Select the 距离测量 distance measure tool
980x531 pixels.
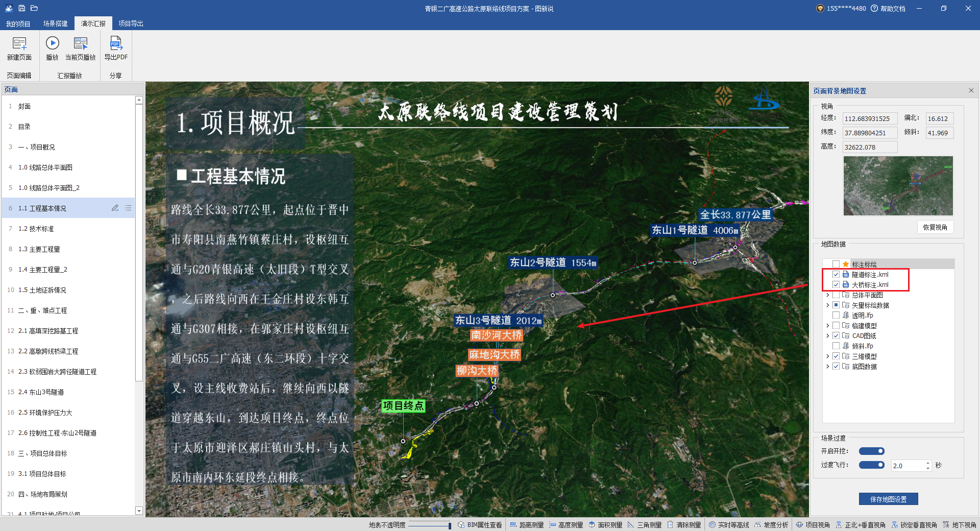click(x=527, y=525)
